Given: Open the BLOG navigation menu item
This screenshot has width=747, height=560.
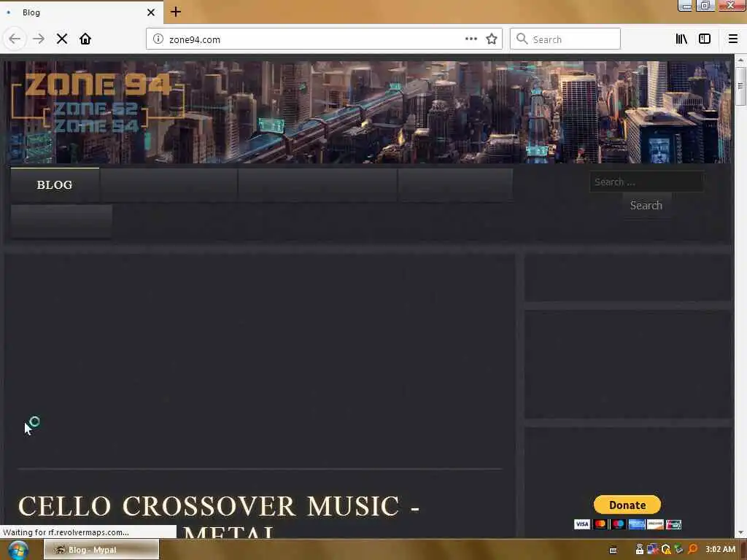Looking at the screenshot, I should [x=55, y=184].
